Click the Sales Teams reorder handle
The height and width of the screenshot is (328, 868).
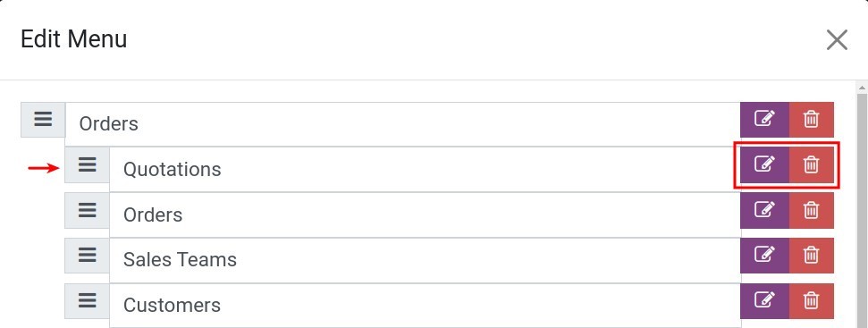coord(87,256)
